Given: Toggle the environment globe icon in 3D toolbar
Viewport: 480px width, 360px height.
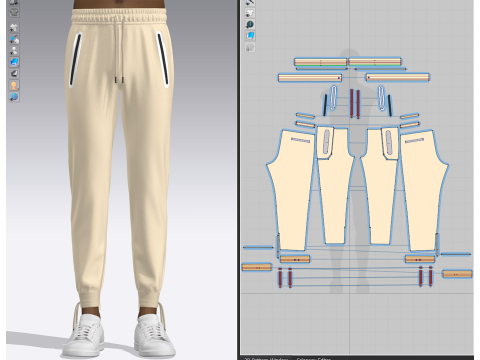Looking at the screenshot, I should pyautogui.click(x=14, y=97).
